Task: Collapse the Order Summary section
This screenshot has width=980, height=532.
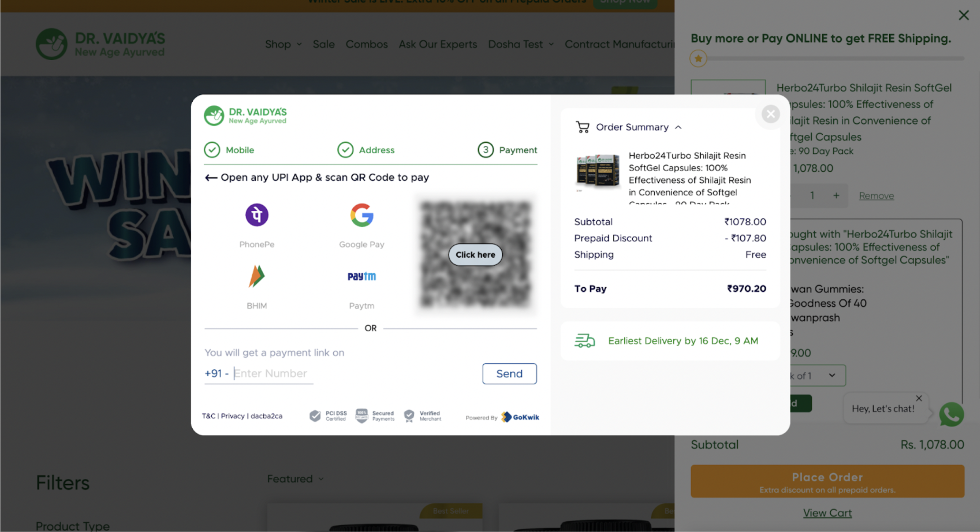Action: (678, 127)
